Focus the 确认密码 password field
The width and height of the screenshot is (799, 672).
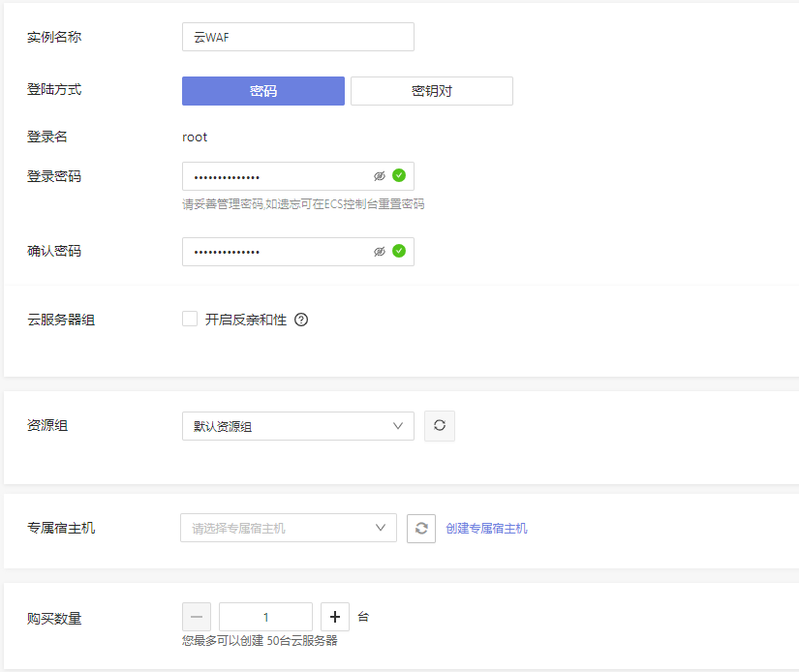tap(276, 252)
